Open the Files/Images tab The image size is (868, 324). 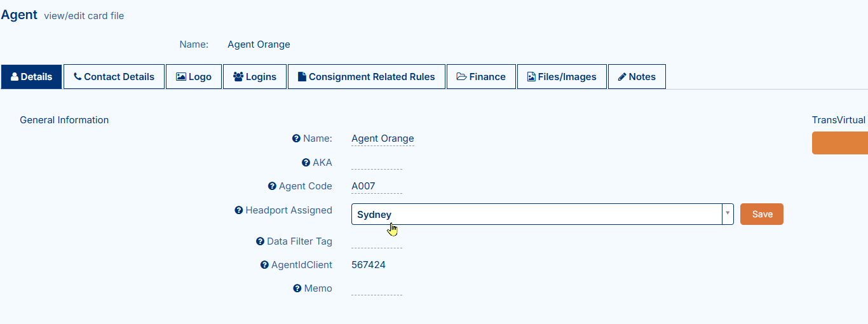tap(562, 77)
